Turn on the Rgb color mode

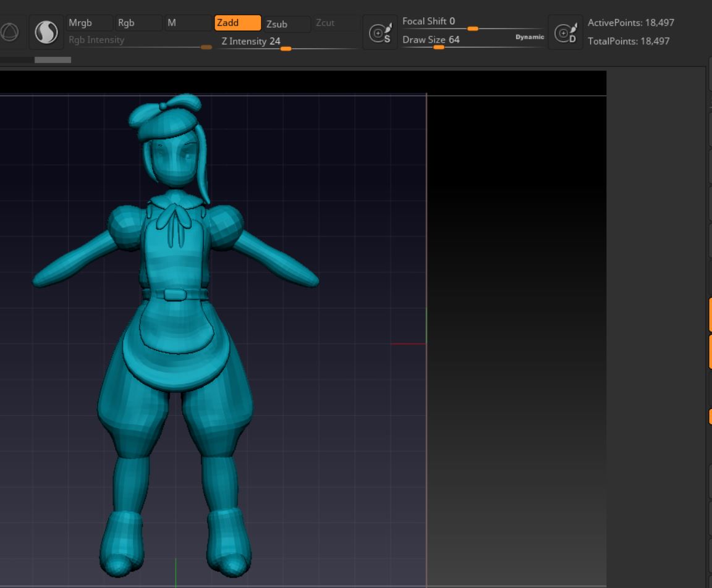138,23
